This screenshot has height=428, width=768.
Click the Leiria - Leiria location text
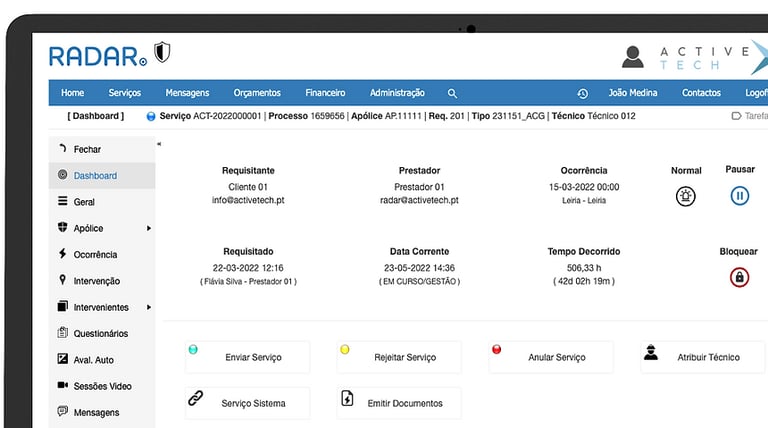point(584,200)
